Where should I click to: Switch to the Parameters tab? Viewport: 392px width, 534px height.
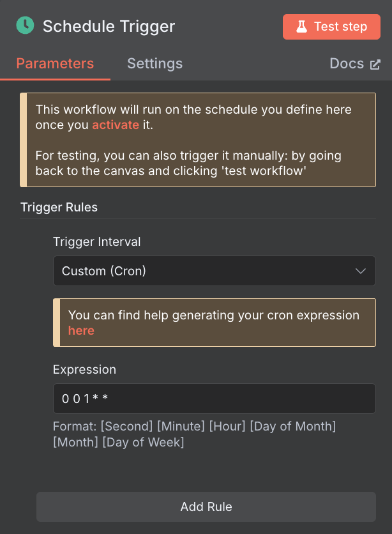point(55,64)
